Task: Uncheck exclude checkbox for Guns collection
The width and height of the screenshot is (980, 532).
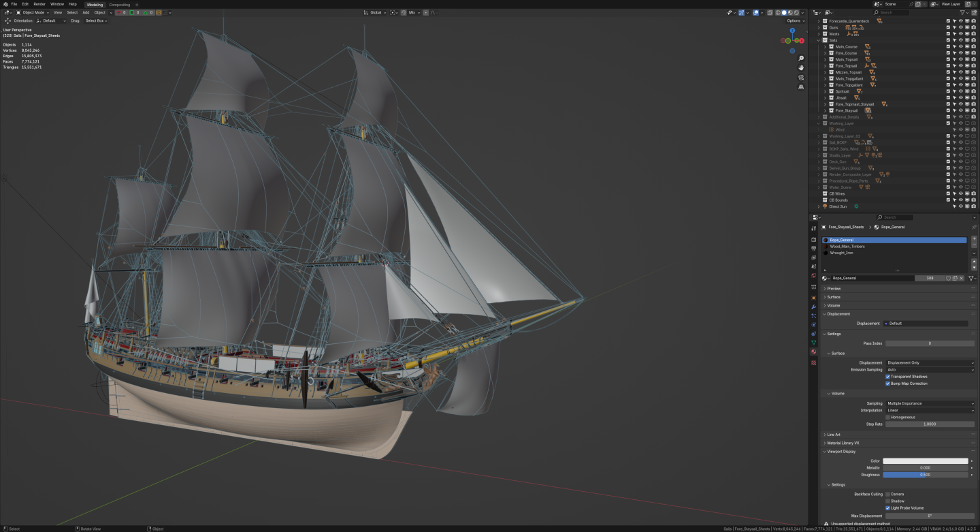Action: click(948, 27)
